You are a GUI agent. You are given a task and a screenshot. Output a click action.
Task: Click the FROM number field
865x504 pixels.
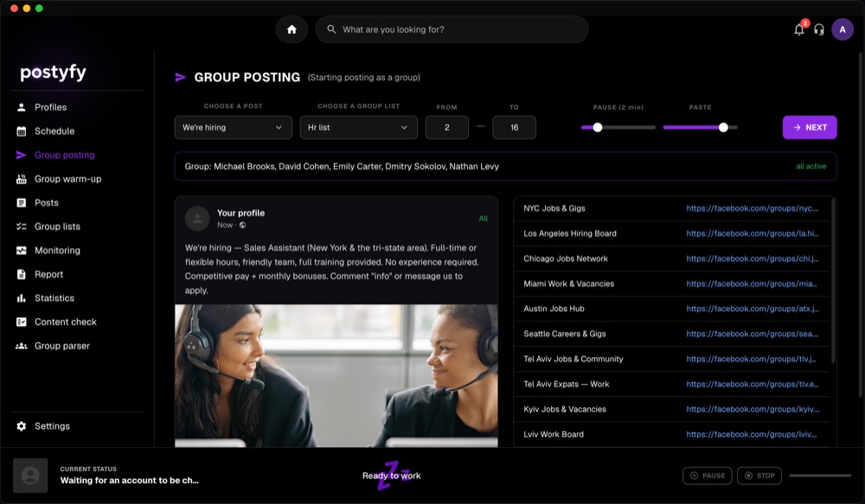point(447,127)
